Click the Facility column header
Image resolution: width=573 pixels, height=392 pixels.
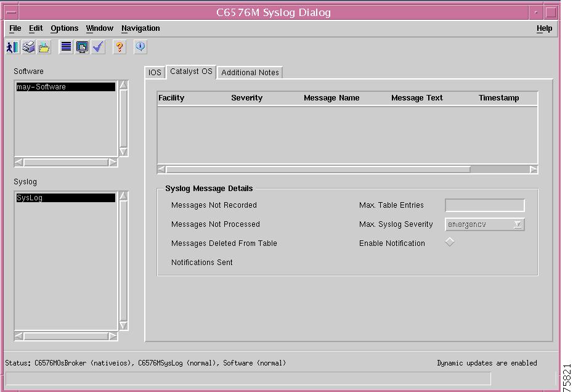(x=171, y=98)
